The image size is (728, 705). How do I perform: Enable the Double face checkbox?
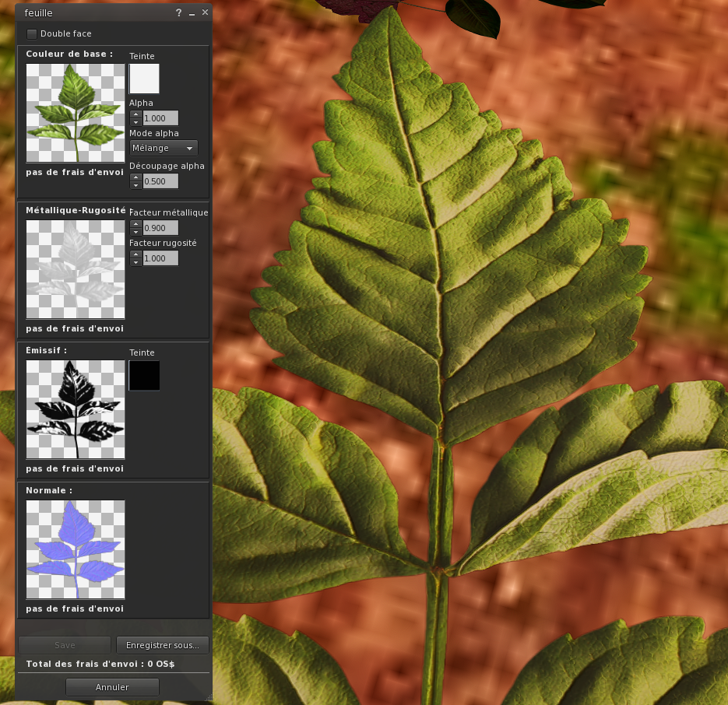[32, 33]
